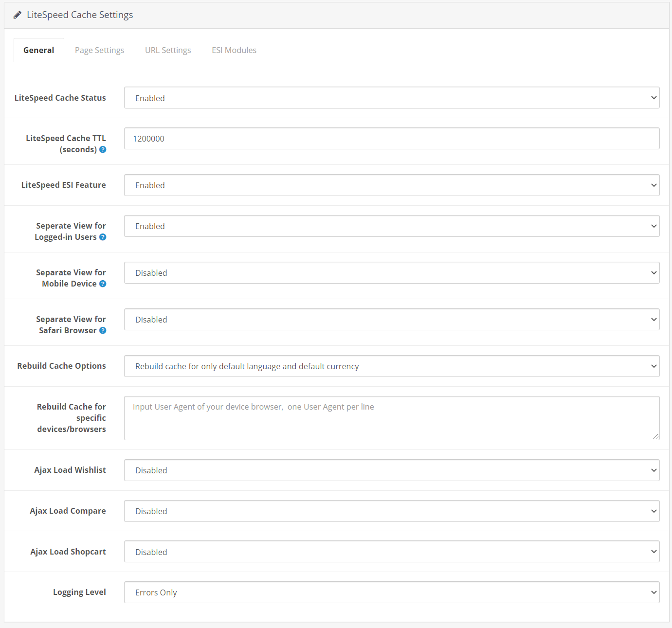
Task: Click the 'Rebuild Cache Options' label
Action: pos(62,366)
